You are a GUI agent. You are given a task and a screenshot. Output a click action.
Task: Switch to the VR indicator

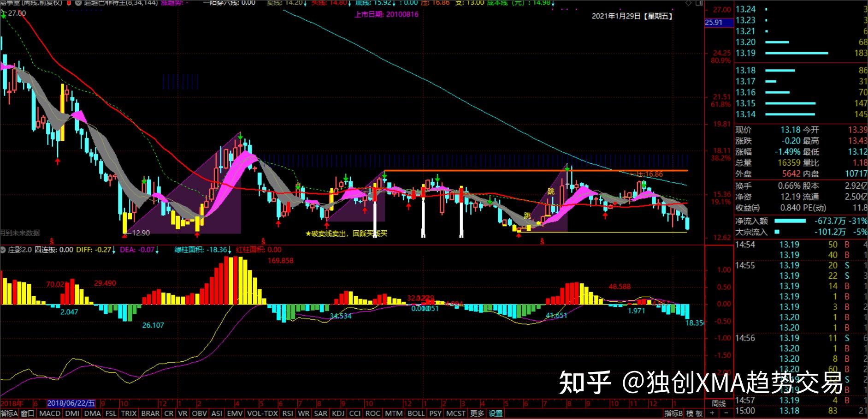183,413
